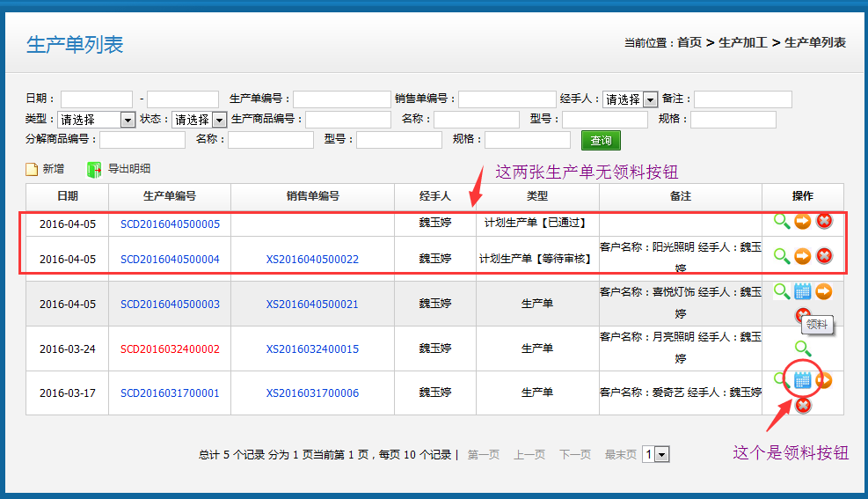Click the green 查询 search button
The height and width of the screenshot is (499, 868).
click(601, 140)
